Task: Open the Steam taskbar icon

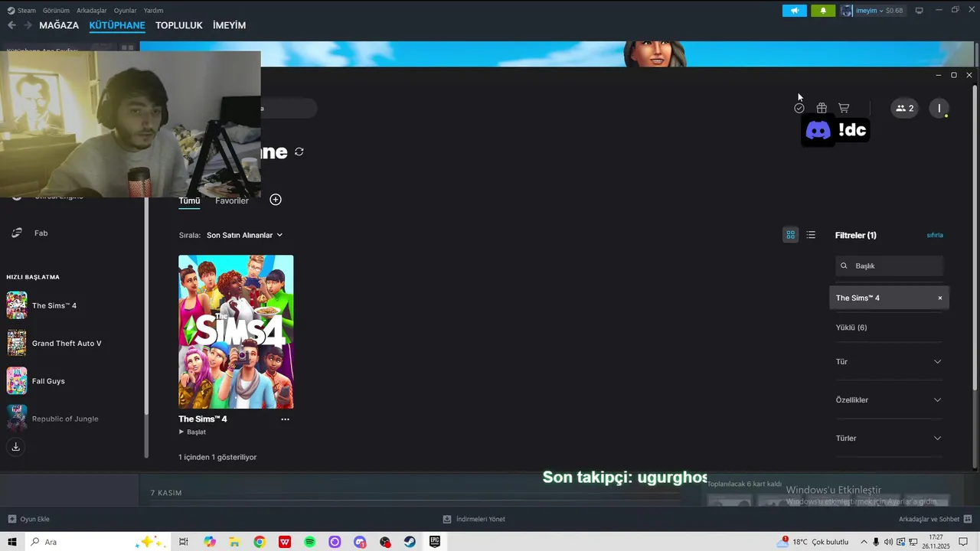Action: [410, 542]
